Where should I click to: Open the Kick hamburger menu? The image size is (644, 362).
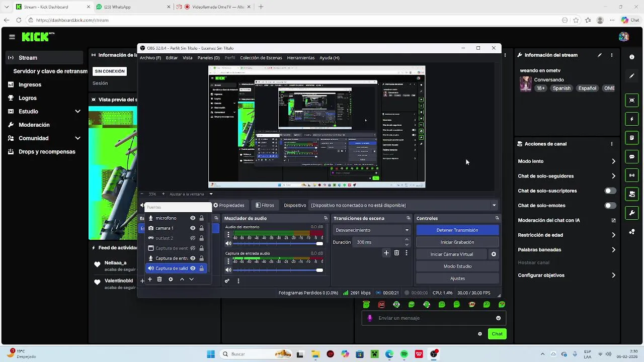(x=12, y=37)
